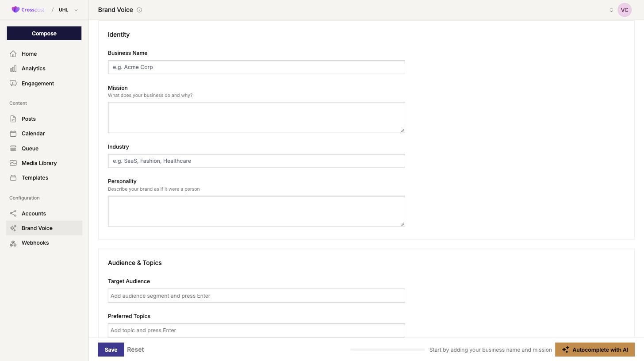Open Calendar label in sidebar

pyautogui.click(x=33, y=134)
